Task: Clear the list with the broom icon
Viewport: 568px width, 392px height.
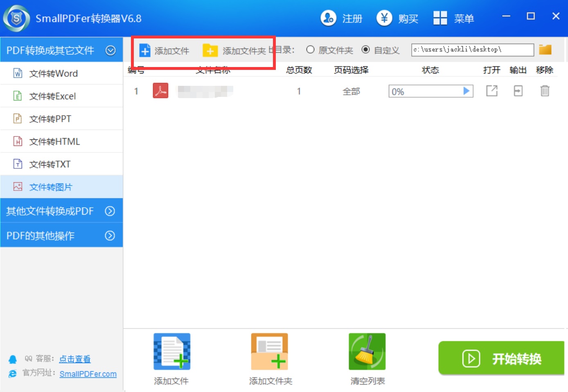Action: pyautogui.click(x=367, y=352)
